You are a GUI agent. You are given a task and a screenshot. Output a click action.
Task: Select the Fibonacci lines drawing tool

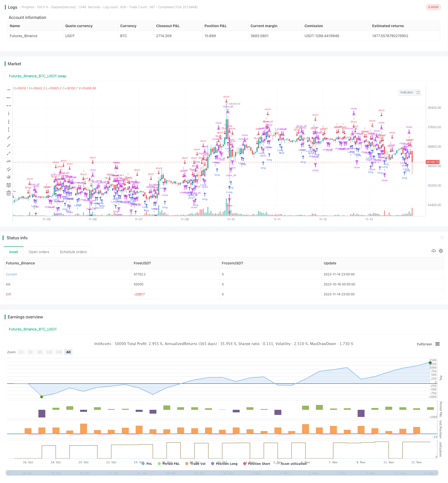9,185
